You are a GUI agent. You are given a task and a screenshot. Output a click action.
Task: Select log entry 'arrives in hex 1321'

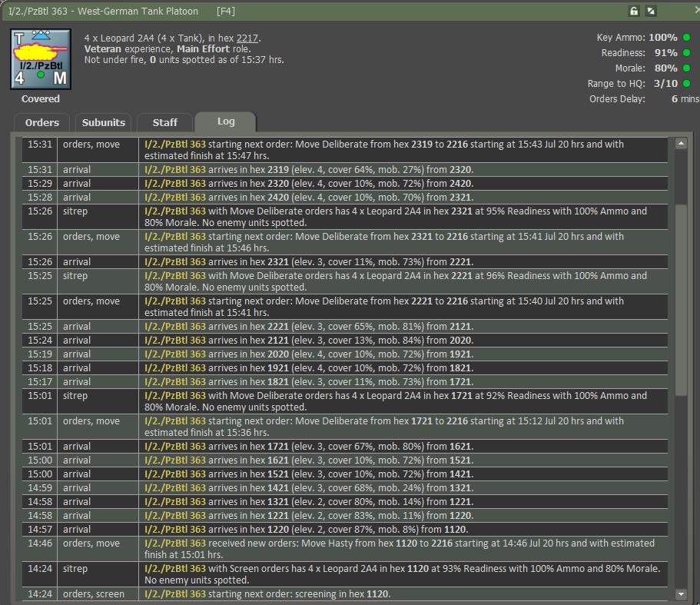345,502
